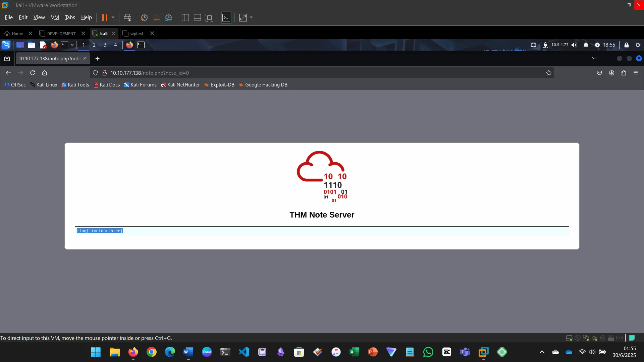The height and width of the screenshot is (362, 644).
Task: Click Send Ctrl+Alt+Del icon
Action: point(127,17)
